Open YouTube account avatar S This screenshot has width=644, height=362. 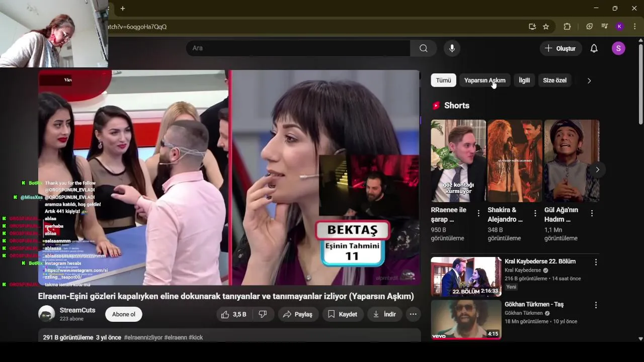(618, 48)
